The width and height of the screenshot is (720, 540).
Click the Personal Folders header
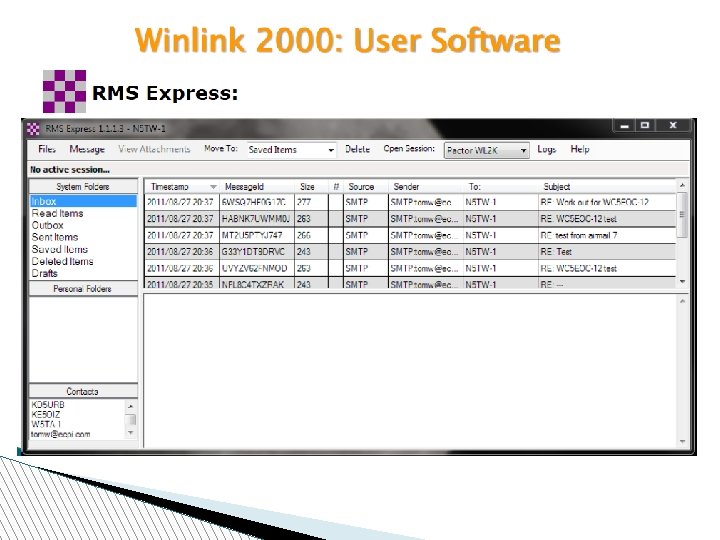tap(83, 289)
